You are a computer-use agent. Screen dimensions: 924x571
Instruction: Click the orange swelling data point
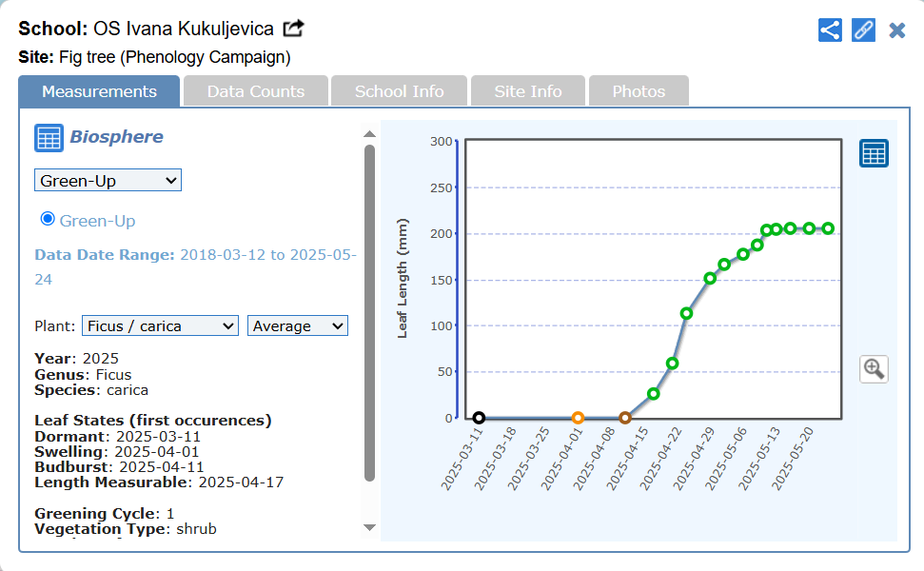point(578,418)
